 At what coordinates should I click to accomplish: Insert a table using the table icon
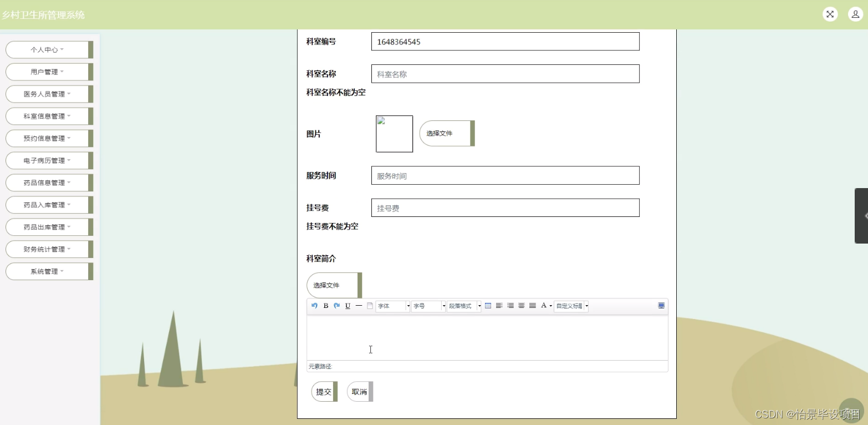coord(489,306)
